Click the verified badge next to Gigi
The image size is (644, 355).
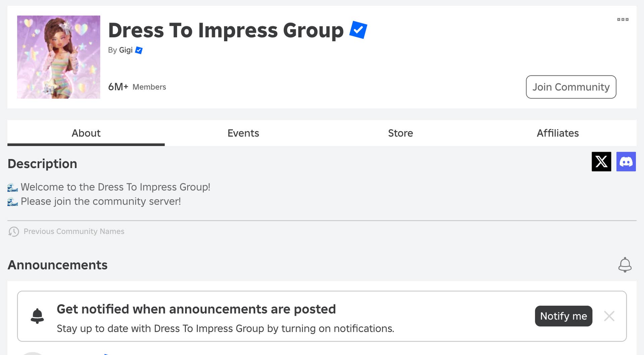[x=139, y=50]
